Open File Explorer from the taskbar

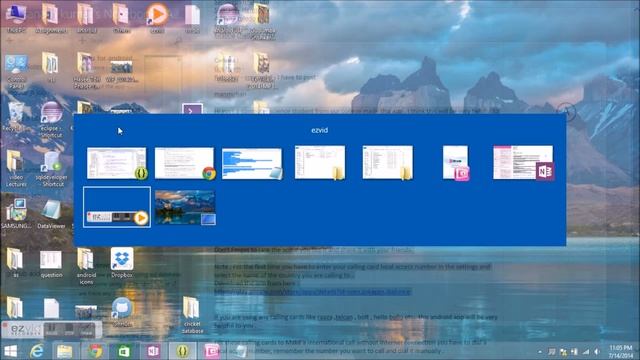pos(64,351)
